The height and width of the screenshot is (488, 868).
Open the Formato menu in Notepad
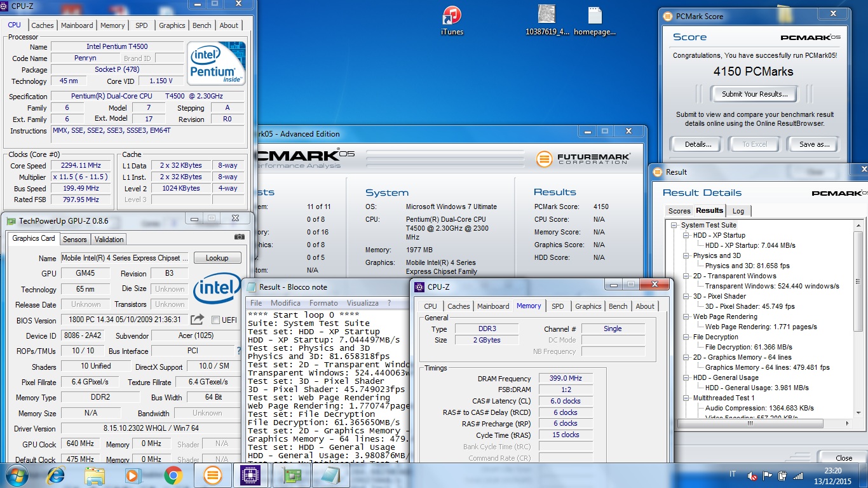click(x=323, y=303)
